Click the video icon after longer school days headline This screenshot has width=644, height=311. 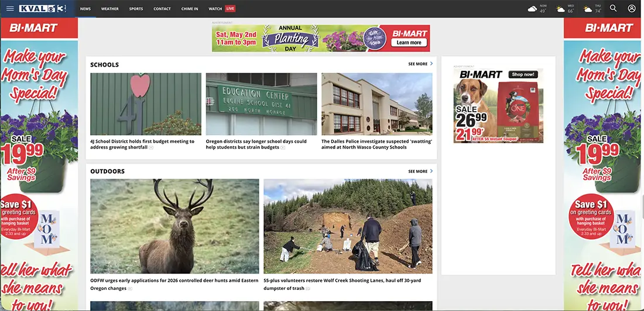(283, 148)
